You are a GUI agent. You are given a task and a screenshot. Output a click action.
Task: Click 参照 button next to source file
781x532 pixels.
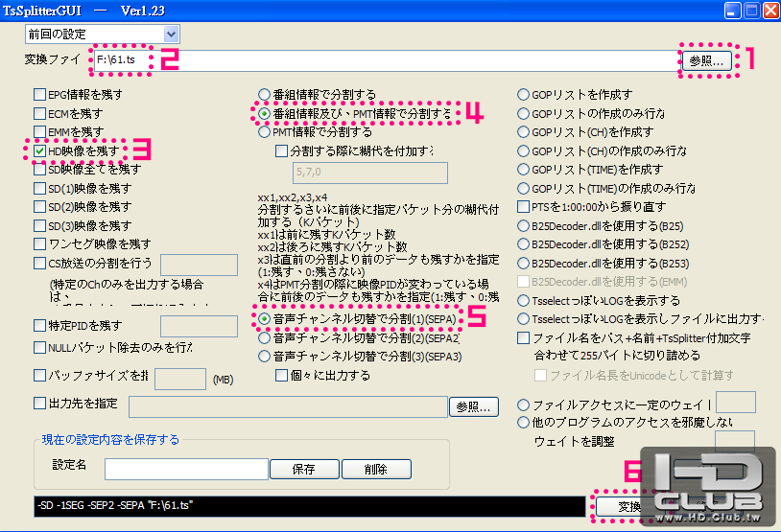[707, 60]
